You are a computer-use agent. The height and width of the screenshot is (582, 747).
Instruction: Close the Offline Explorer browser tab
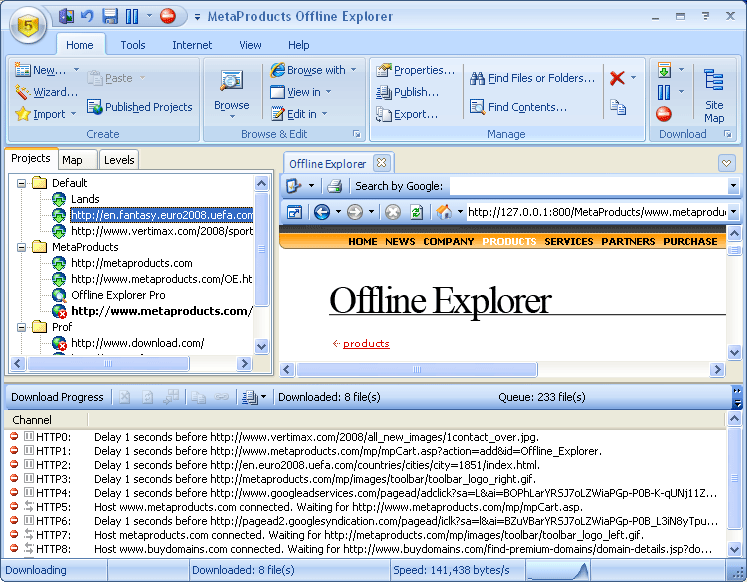click(381, 163)
